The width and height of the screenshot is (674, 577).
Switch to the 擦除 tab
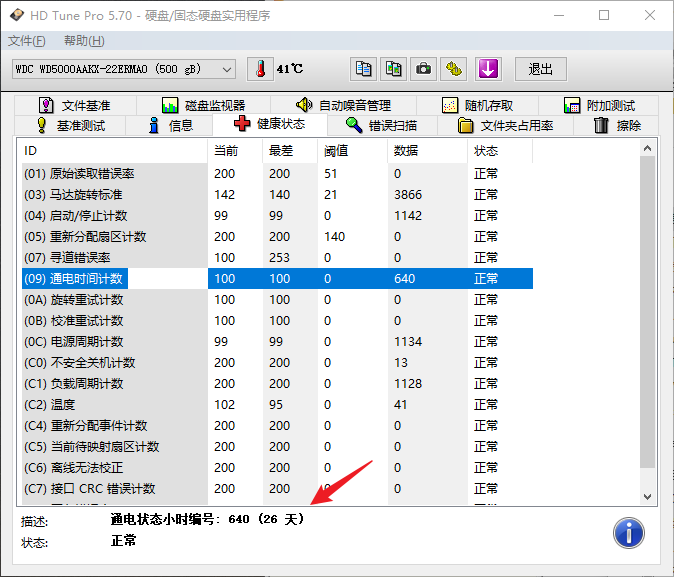click(616, 126)
